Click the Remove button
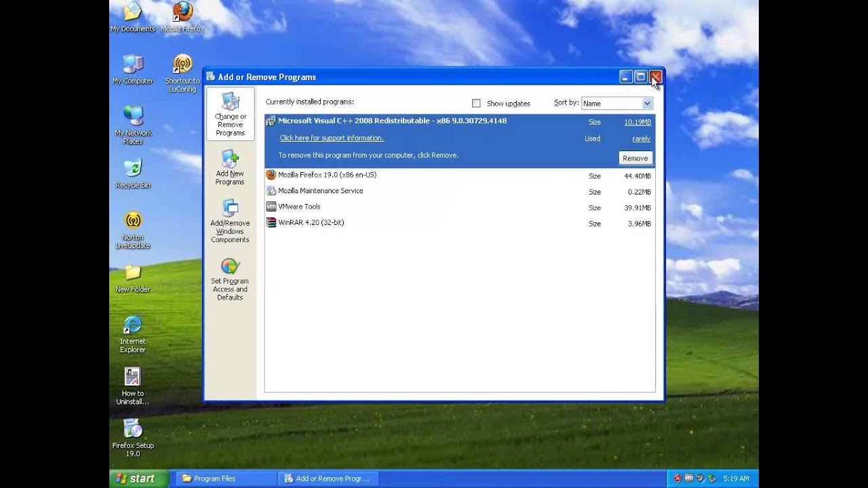 pyautogui.click(x=635, y=158)
